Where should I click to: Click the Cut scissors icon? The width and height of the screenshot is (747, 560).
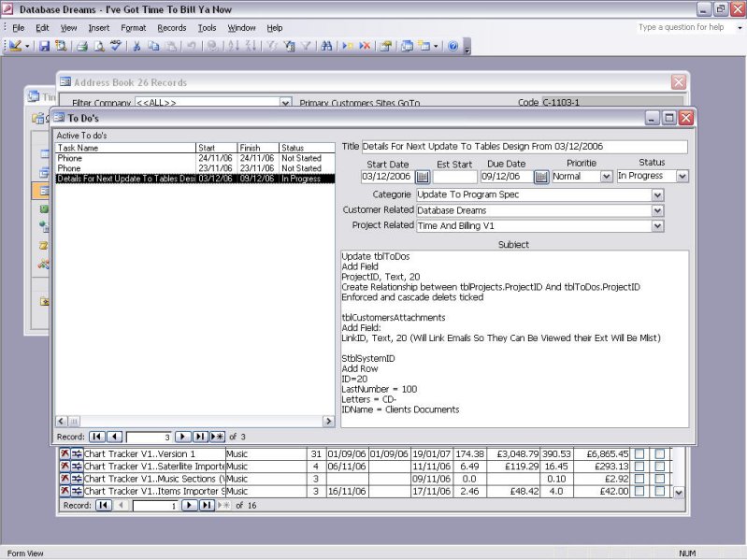tap(136, 46)
